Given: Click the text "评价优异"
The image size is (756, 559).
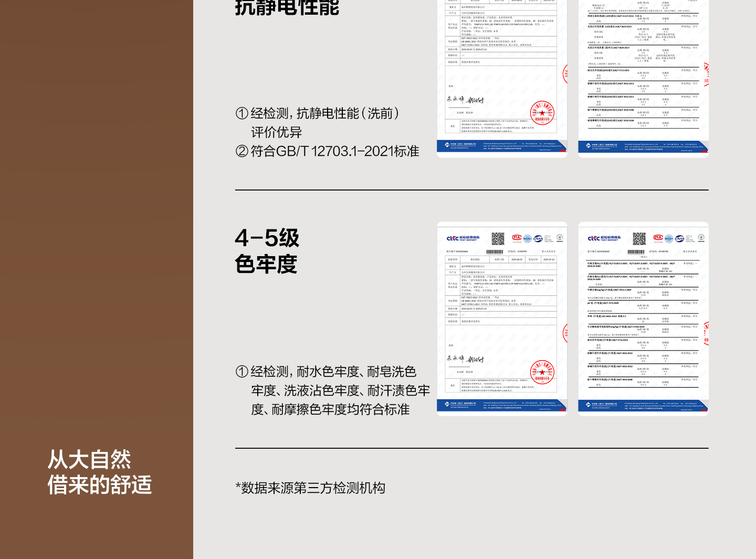Looking at the screenshot, I should 276,132.
